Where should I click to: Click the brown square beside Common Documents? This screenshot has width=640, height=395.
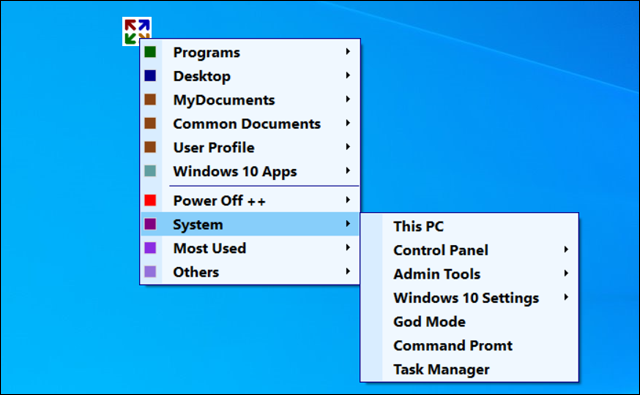coord(150,123)
